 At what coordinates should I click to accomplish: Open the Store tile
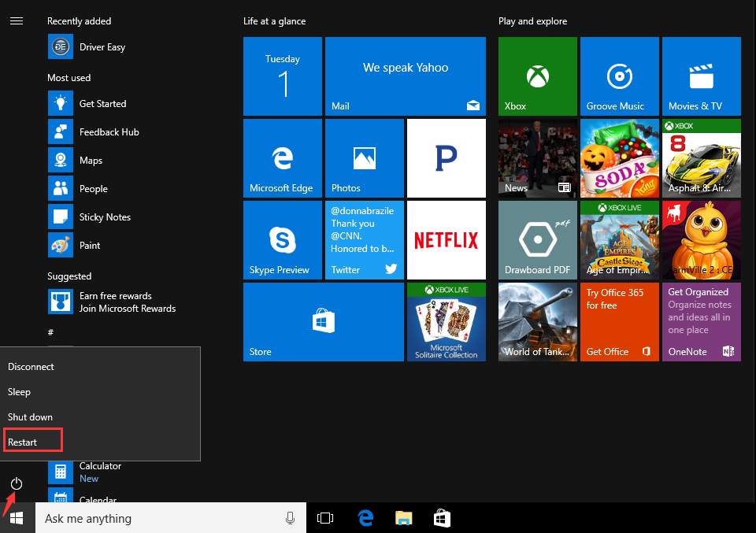click(324, 322)
